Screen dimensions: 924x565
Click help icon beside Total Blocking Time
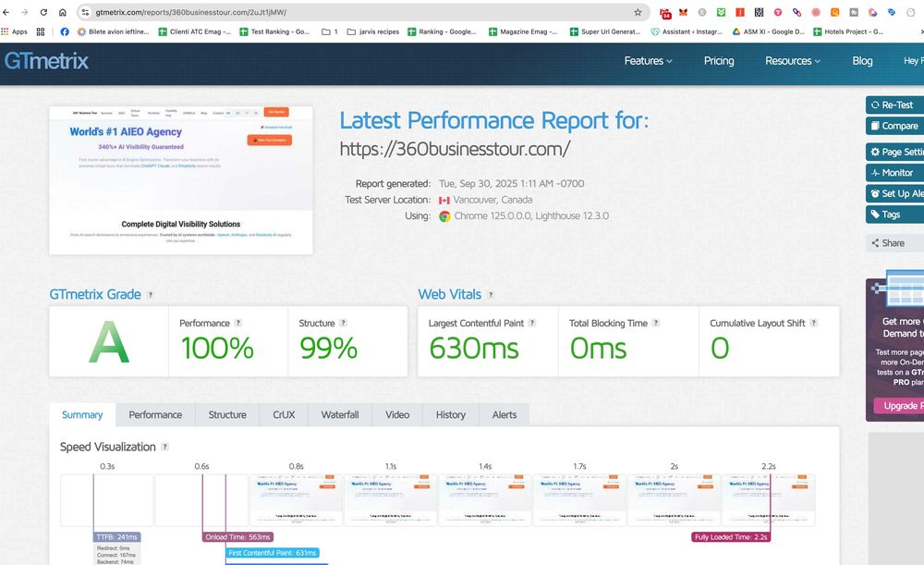coord(656,324)
